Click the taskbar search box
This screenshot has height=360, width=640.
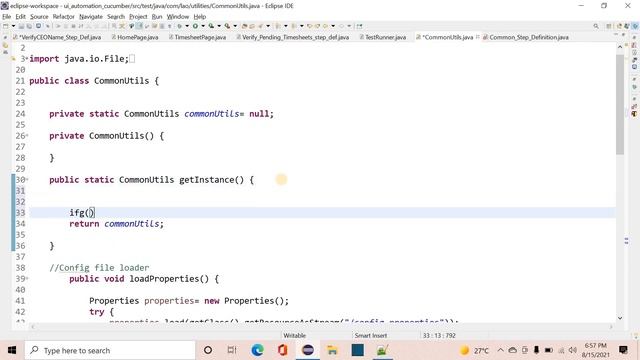click(110, 350)
